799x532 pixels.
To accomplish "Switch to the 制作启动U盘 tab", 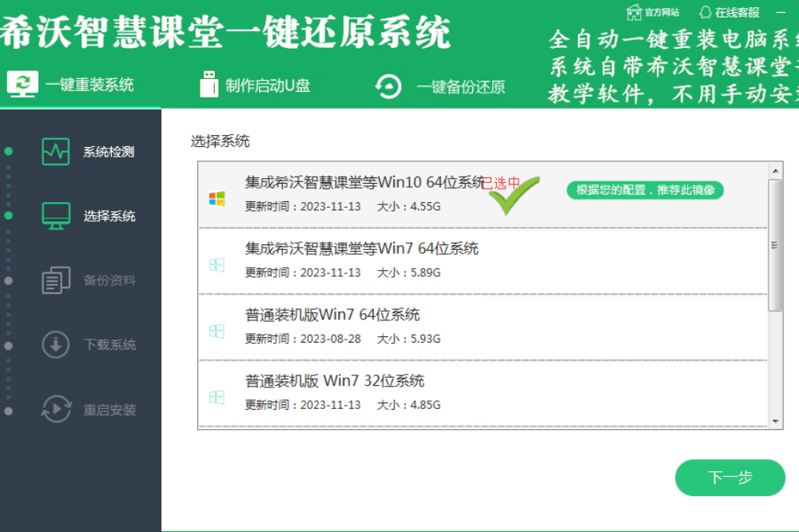I will 255,85.
